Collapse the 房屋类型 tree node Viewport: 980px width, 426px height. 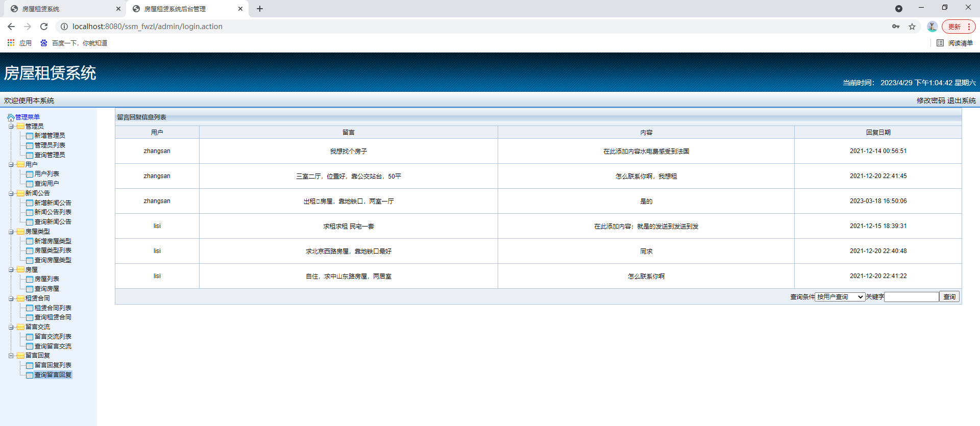[x=11, y=232]
